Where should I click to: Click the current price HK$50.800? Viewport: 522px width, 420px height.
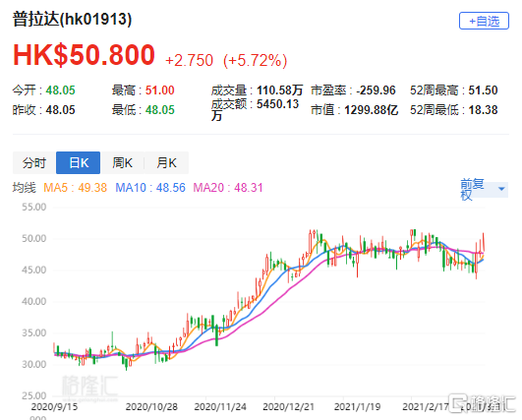coord(84,55)
